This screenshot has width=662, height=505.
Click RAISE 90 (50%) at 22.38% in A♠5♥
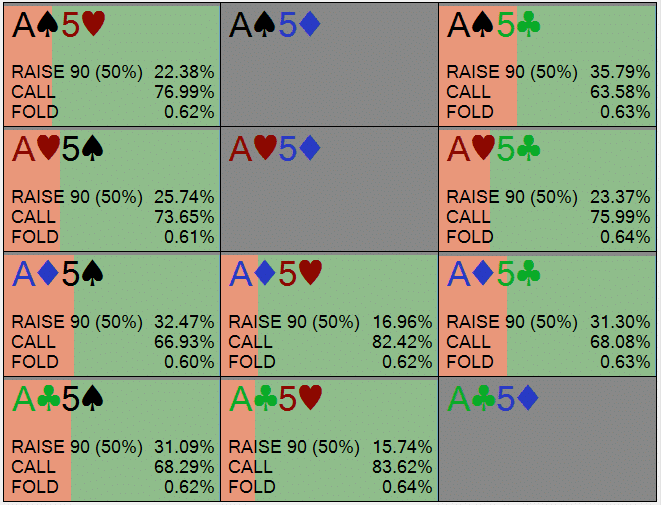pos(112,71)
